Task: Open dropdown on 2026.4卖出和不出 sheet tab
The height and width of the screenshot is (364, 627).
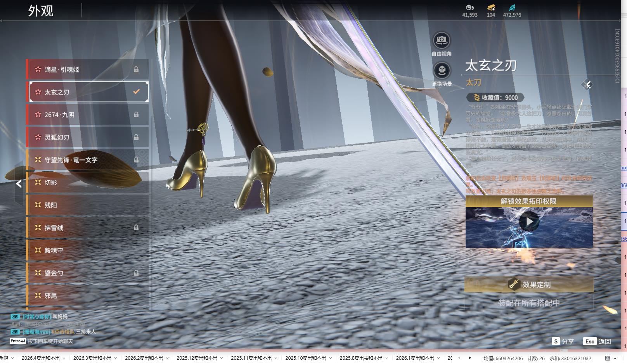Action: (x=64, y=358)
